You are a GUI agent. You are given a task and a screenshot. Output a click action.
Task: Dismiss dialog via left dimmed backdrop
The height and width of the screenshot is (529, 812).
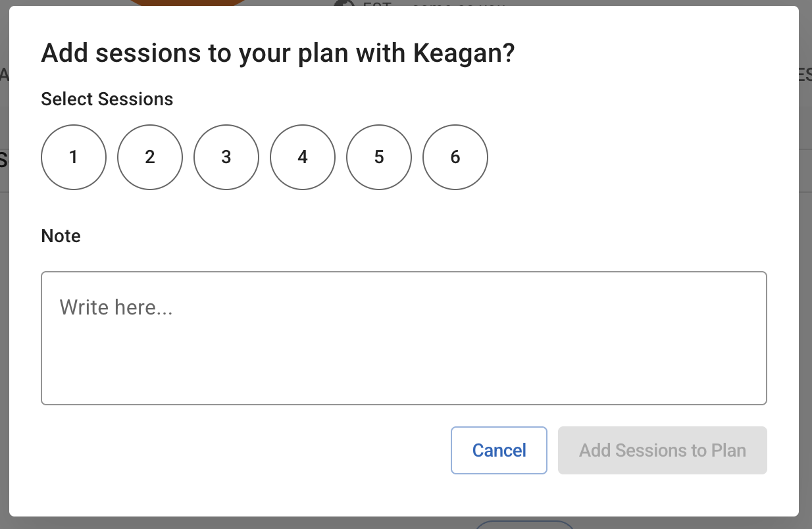[x=4, y=296]
